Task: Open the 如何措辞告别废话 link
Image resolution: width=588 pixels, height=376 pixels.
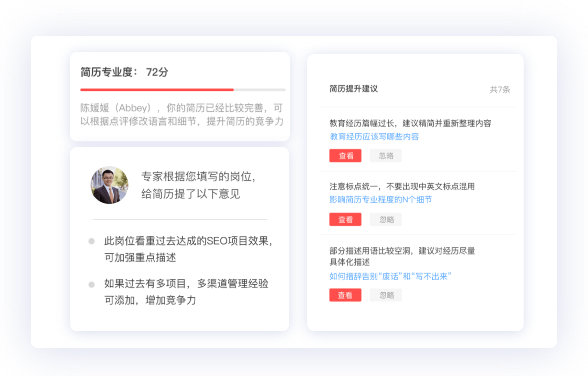Action: tap(390, 277)
